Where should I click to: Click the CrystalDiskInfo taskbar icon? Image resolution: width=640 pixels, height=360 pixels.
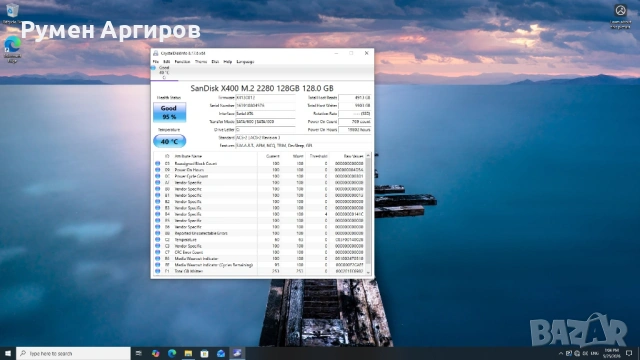[237, 353]
